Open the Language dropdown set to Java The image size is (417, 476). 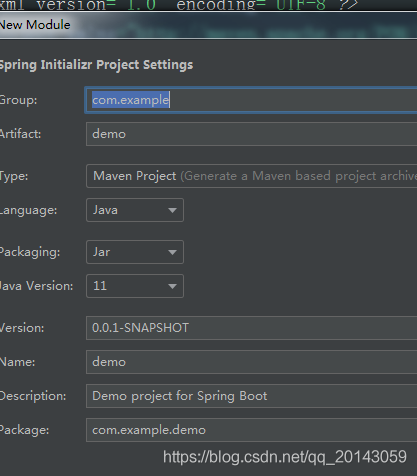135,210
